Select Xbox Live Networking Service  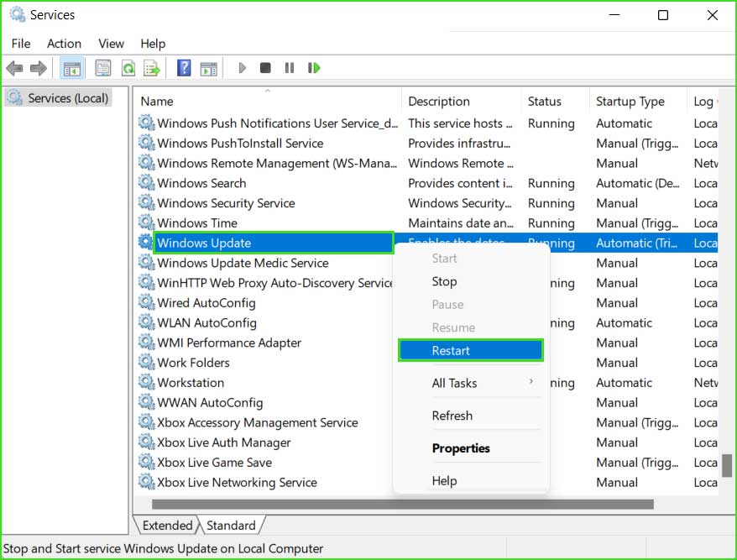click(237, 482)
